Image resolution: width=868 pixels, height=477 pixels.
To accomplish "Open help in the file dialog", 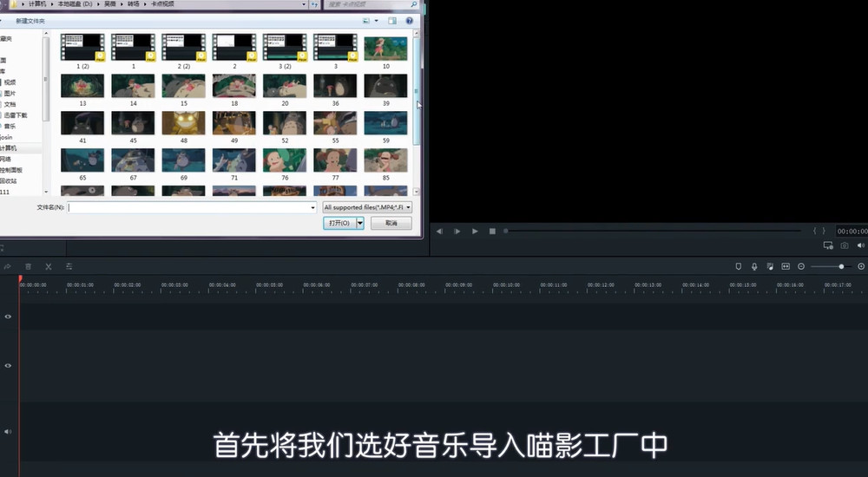I will pos(410,21).
